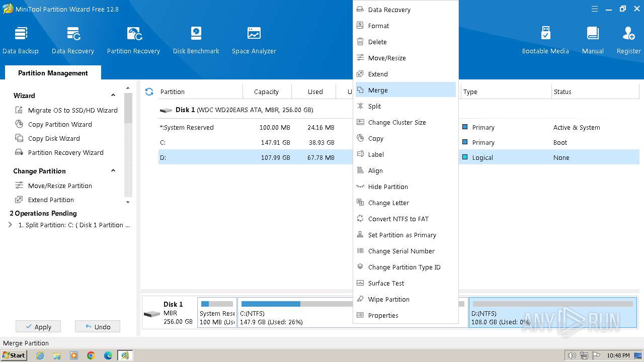Click the Copy Disk Wizard icon

click(x=19, y=138)
